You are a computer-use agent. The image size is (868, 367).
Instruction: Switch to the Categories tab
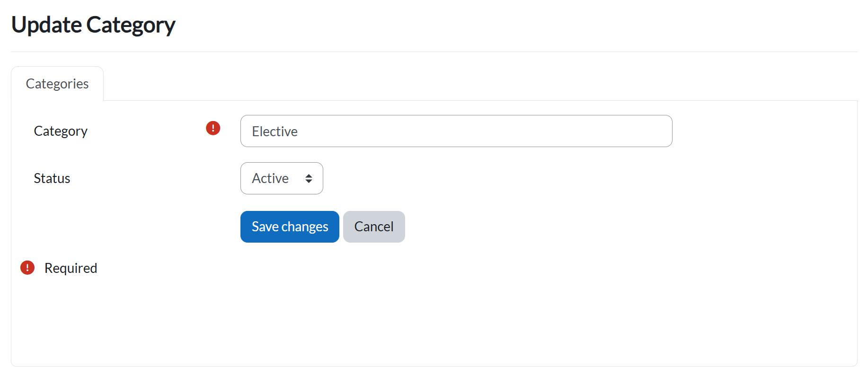click(x=57, y=84)
